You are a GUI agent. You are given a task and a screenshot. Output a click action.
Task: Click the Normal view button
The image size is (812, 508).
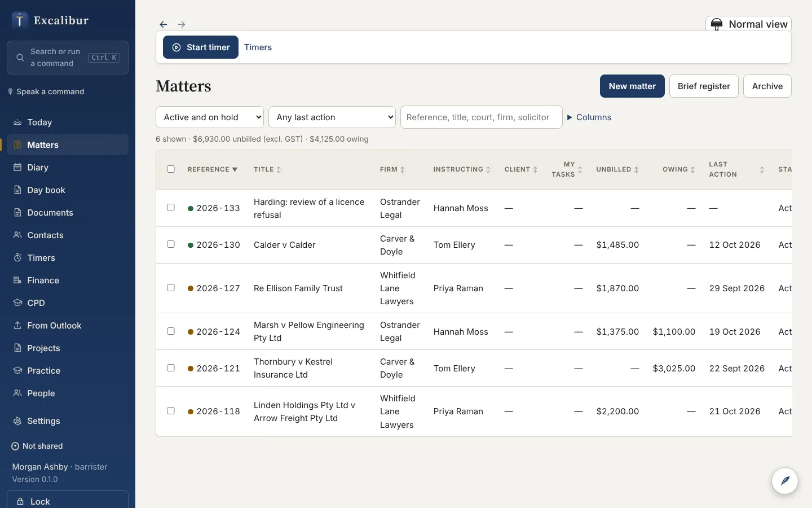coord(749,24)
